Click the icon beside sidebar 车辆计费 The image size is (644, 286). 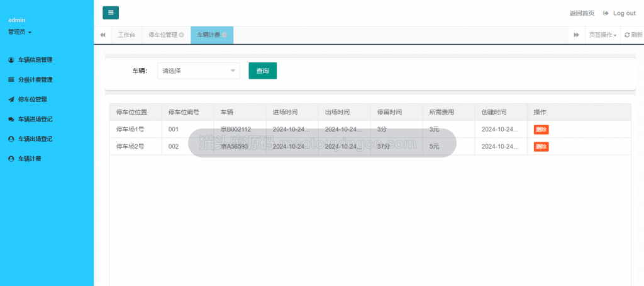pos(11,158)
